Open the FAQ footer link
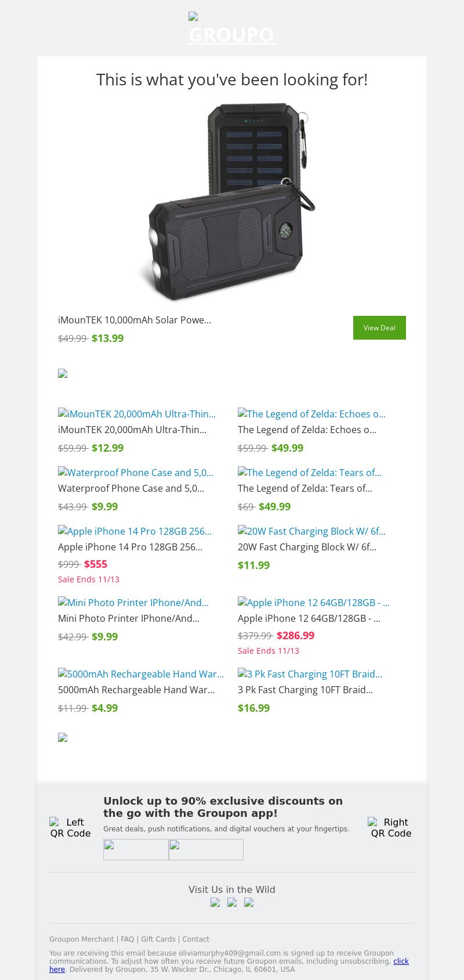This screenshot has width=464, height=980. (127, 939)
